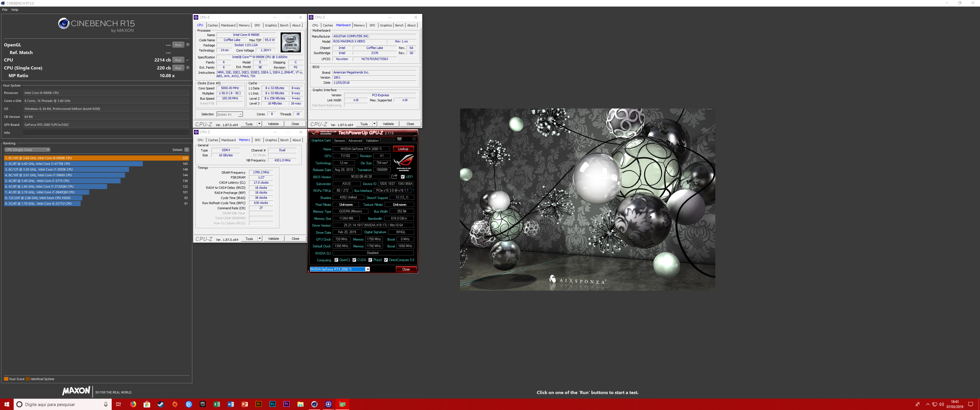Viewport: 980px width, 410px height.
Task: Open Origin from the taskbar
Action: click(x=175, y=404)
